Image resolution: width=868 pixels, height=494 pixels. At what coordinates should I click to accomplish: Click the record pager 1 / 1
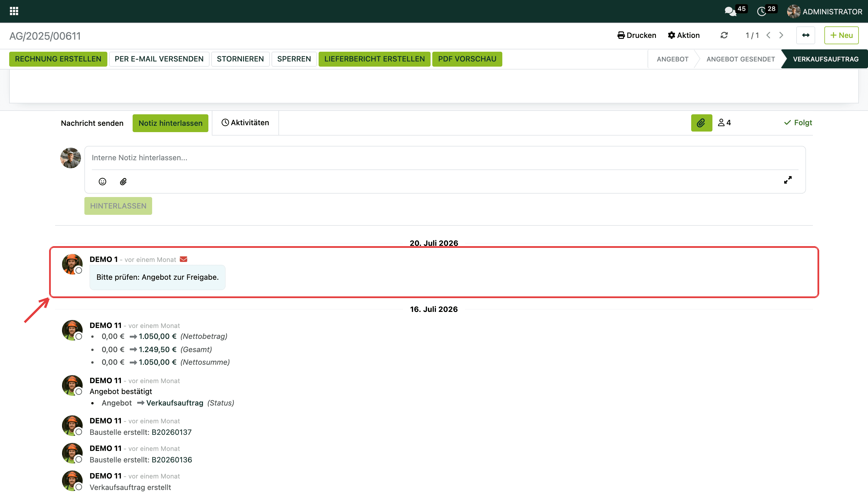pyautogui.click(x=752, y=35)
